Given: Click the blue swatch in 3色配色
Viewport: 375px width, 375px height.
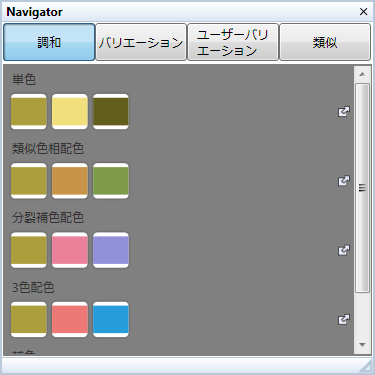Looking at the screenshot, I should (111, 320).
